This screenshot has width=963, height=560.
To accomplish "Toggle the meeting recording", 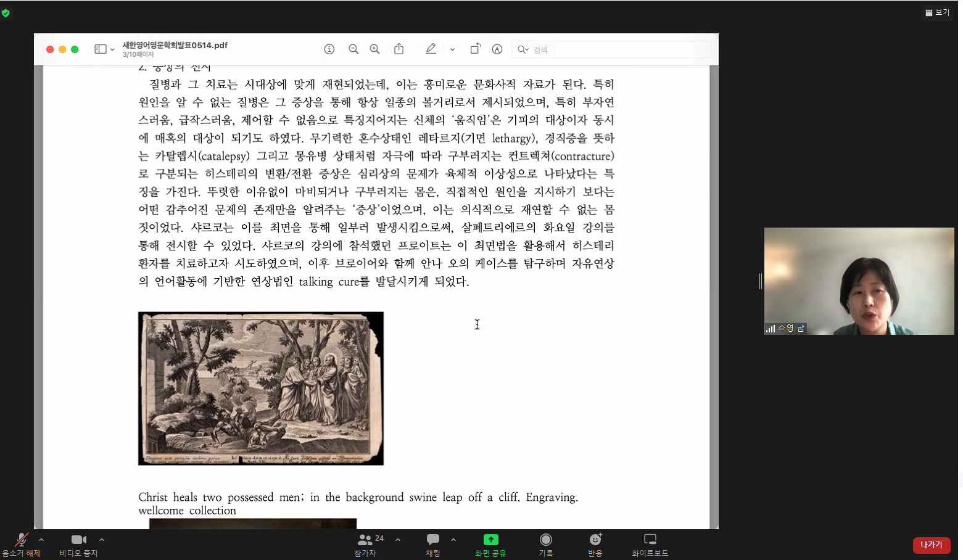I will [x=546, y=544].
